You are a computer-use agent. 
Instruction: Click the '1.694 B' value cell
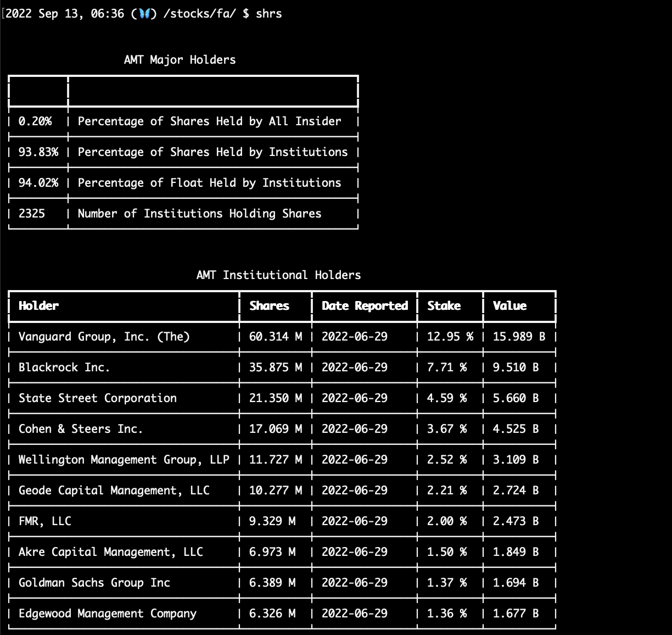click(x=516, y=583)
